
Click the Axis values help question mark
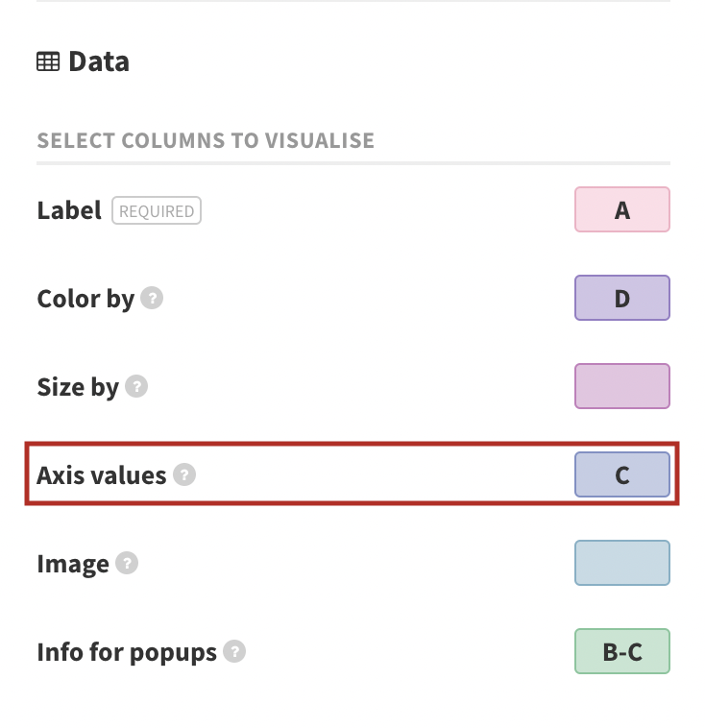click(184, 474)
